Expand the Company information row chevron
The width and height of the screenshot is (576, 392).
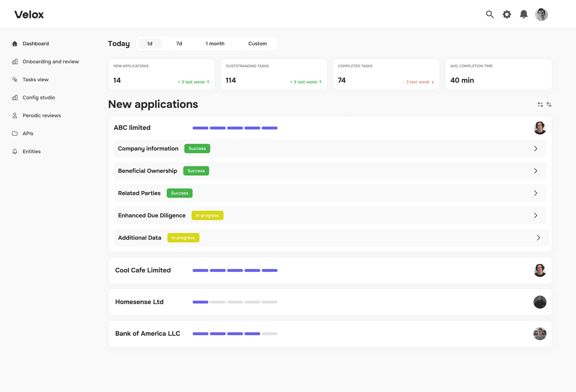536,149
